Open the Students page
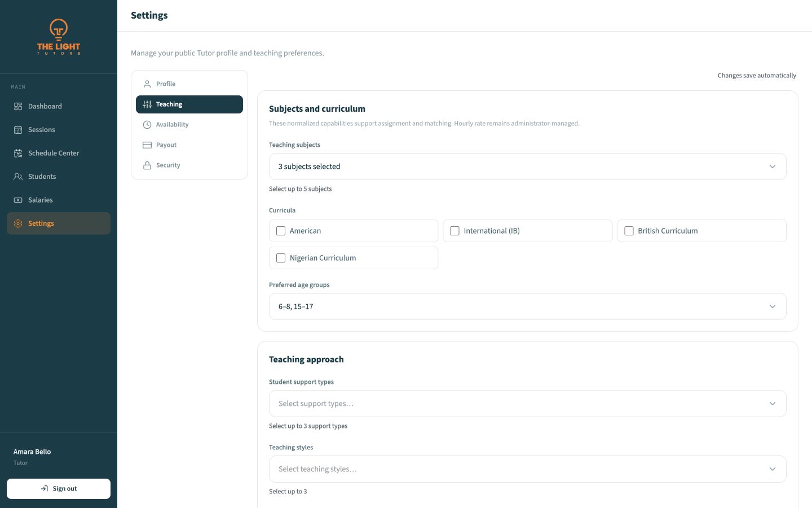The width and height of the screenshot is (812, 508). click(59, 177)
